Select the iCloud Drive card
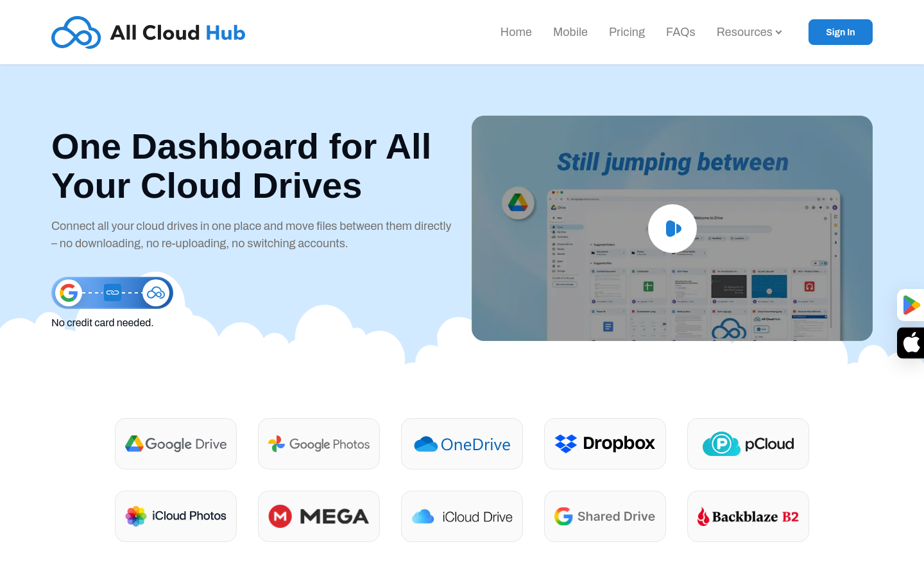Viewport: 924px width, 578px height. coord(462,516)
